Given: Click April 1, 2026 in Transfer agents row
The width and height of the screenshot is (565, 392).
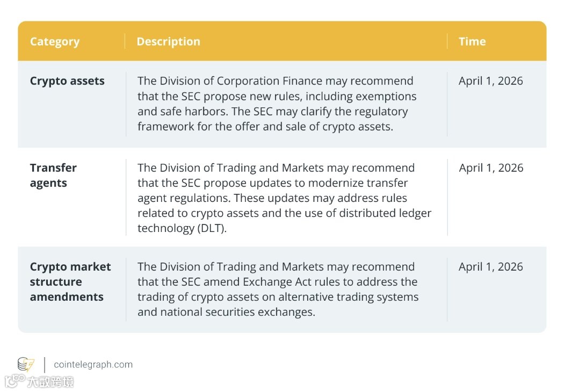Looking at the screenshot, I should [x=491, y=168].
